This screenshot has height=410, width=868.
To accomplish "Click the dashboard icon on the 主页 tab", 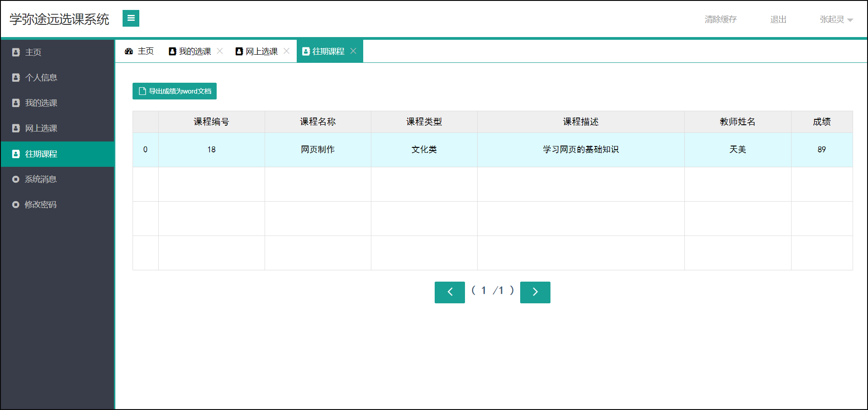I will click(x=129, y=51).
